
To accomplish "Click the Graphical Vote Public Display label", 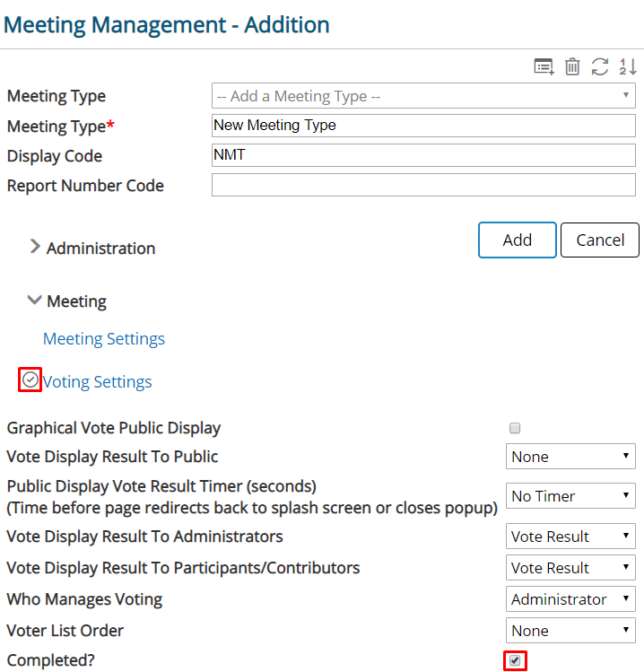I will coord(114,428).
